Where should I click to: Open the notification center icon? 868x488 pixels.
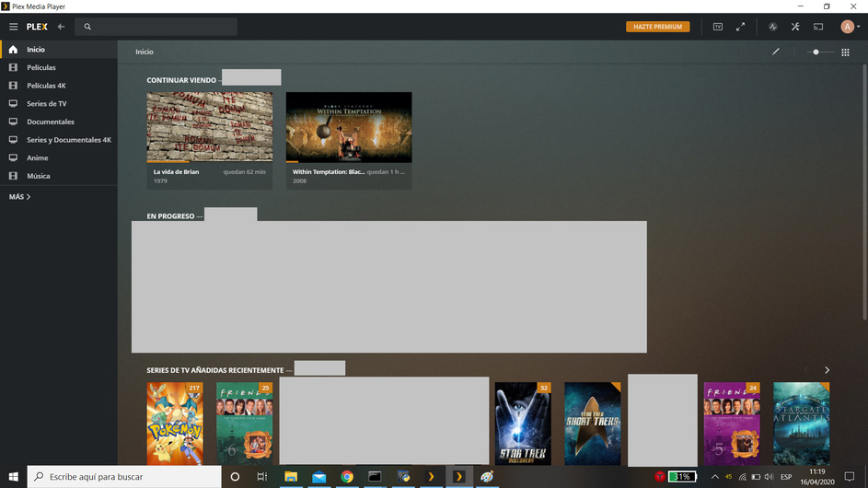(x=850, y=476)
